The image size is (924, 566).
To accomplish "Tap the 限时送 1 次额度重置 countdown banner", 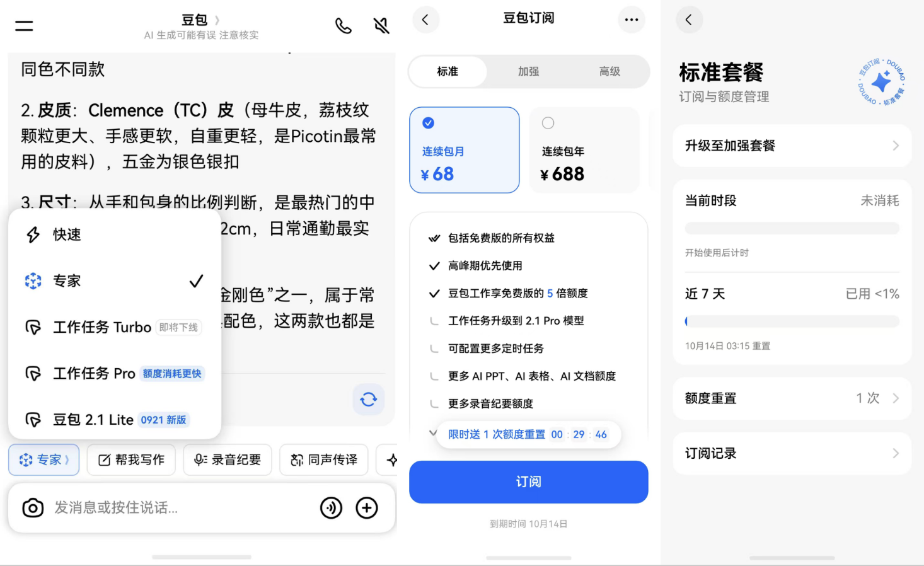I will [528, 434].
